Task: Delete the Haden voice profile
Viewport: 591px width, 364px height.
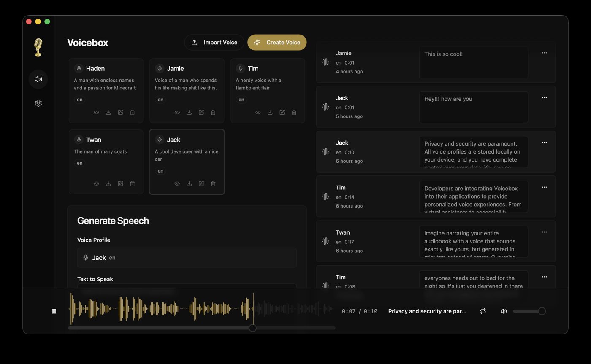Action: tap(133, 113)
